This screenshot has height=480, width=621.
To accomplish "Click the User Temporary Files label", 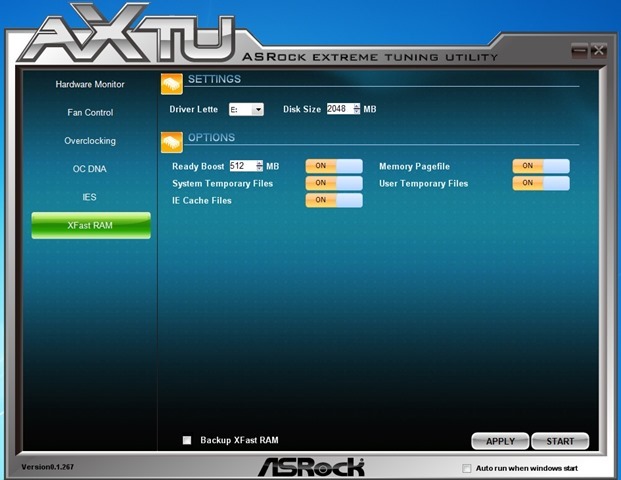I will (x=423, y=183).
